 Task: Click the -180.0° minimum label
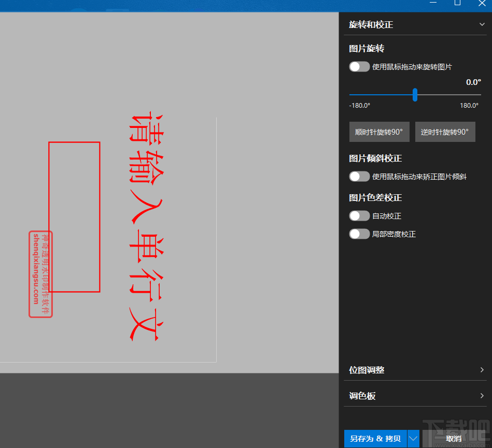(x=360, y=106)
